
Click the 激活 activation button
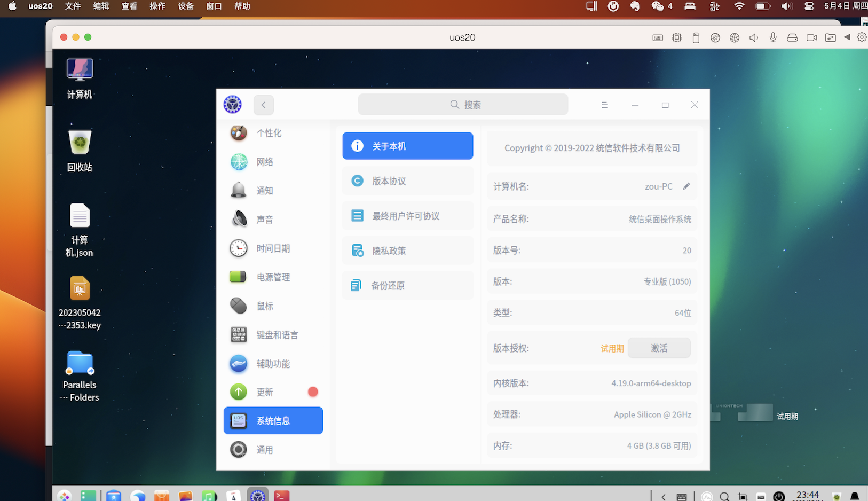point(659,348)
